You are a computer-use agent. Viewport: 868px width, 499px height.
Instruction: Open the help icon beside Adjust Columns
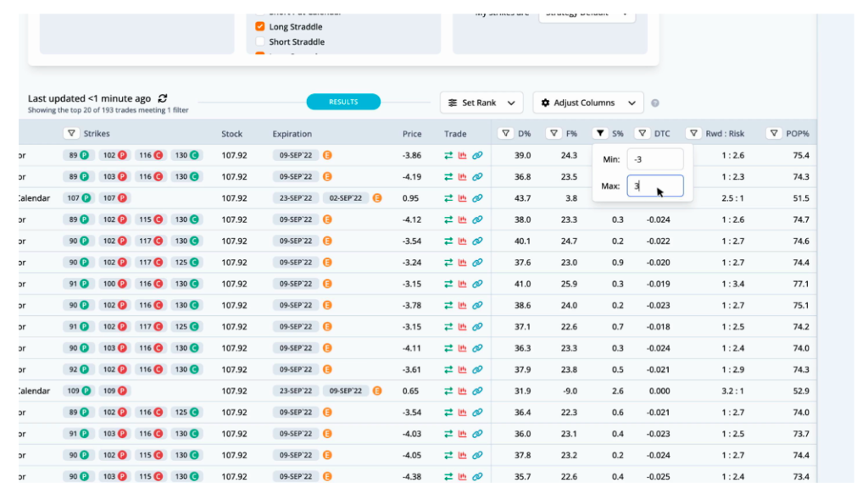click(x=655, y=103)
